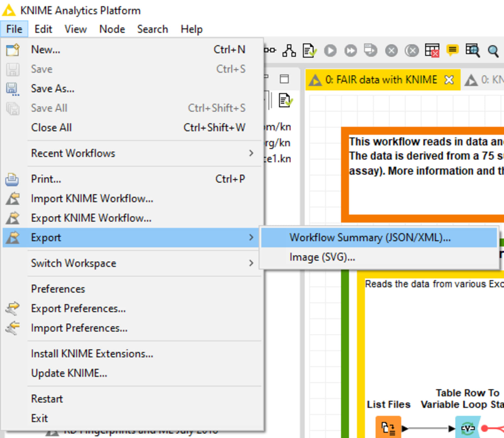Choose Export KNIME Workflow...

tap(133, 218)
